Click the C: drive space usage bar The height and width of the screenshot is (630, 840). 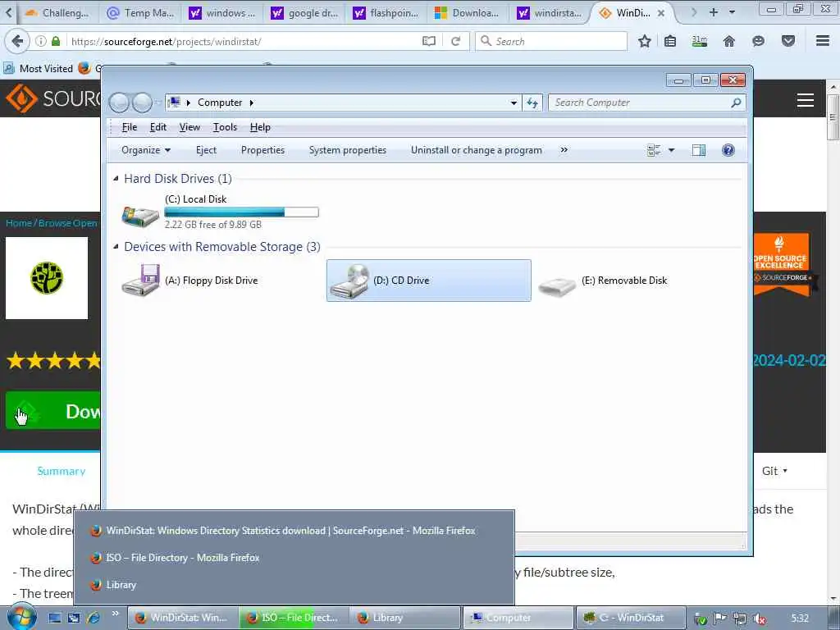tap(242, 212)
